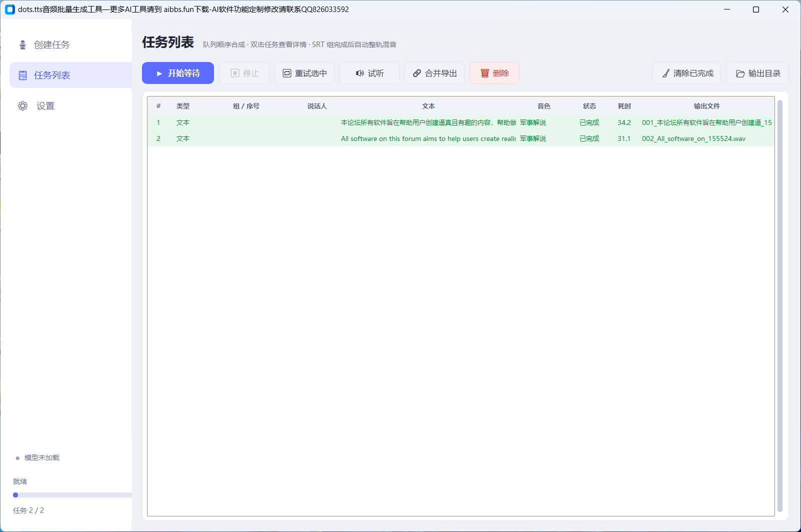801x532 pixels.
Task: Click the pause icon in 停止 button
Action: pyautogui.click(x=235, y=73)
